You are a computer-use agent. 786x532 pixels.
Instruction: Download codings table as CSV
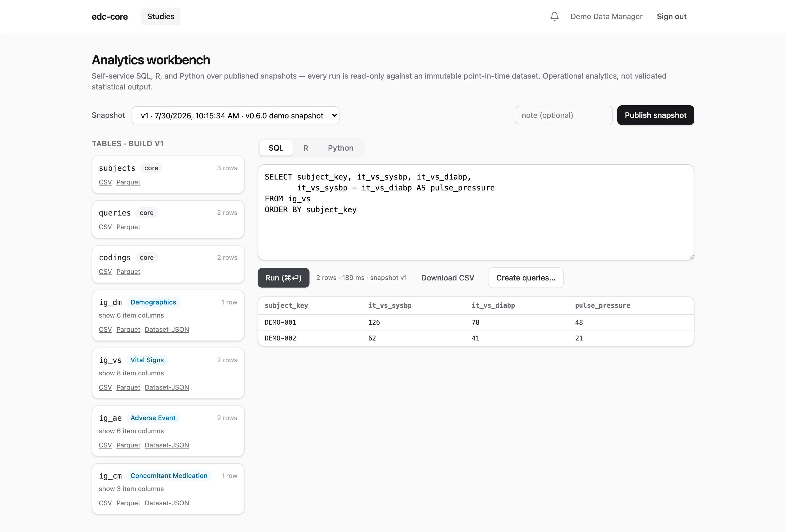coord(105,272)
